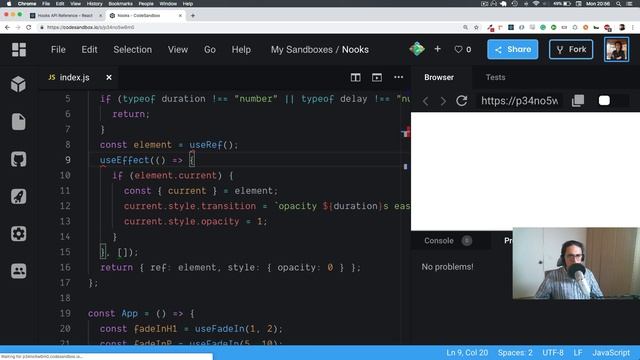Open the user profile avatar menu

coord(616,49)
